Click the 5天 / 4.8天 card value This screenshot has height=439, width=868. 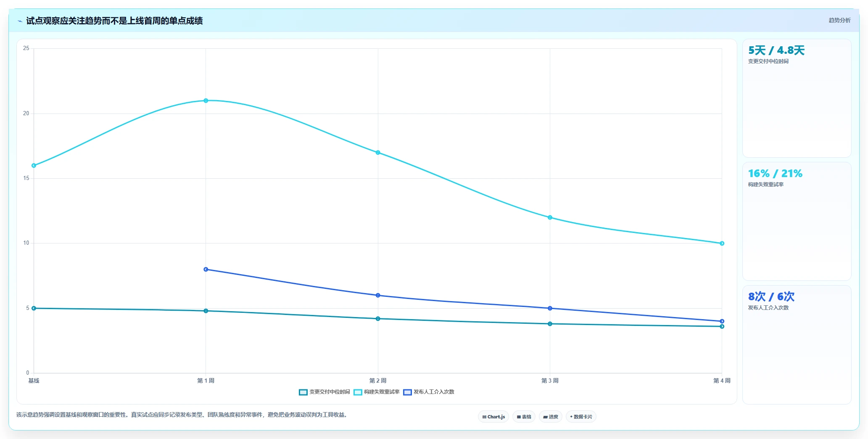pos(776,50)
